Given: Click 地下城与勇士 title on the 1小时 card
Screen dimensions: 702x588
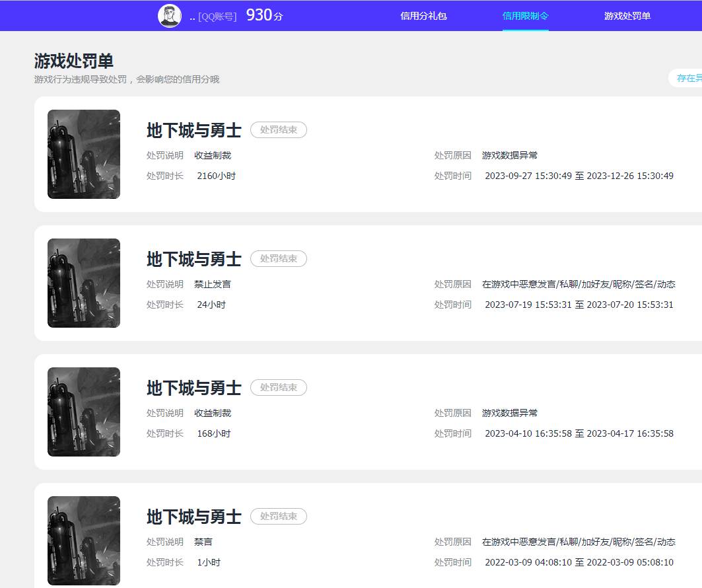Looking at the screenshot, I should point(193,517).
